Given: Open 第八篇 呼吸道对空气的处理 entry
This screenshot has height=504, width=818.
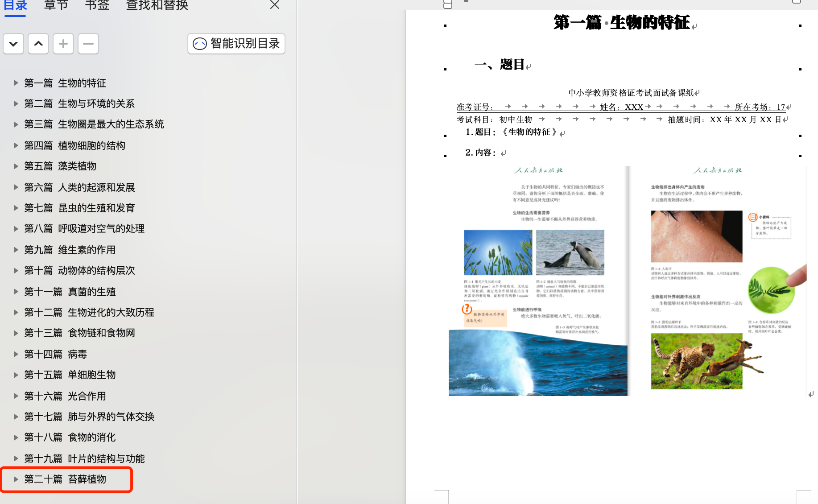Looking at the screenshot, I should click(84, 229).
